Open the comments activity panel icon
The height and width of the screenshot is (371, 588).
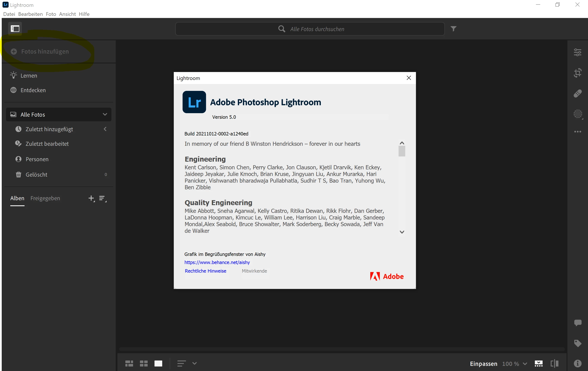pyautogui.click(x=578, y=323)
